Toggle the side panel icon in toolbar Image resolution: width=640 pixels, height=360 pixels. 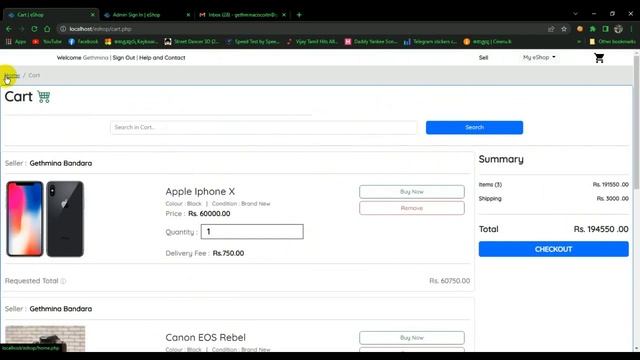point(606,29)
